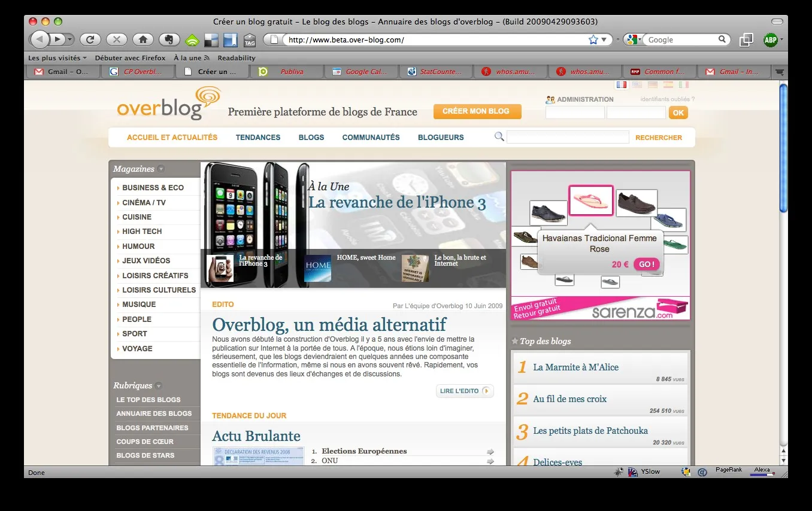Open the list-all-tabs dropdown
This screenshot has height=511, width=812.
(x=778, y=72)
